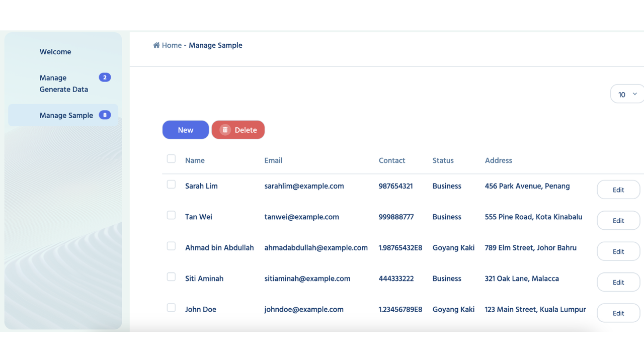The image size is (644, 362).
Task: Check the John Doe row checkbox
Action: 171,308
